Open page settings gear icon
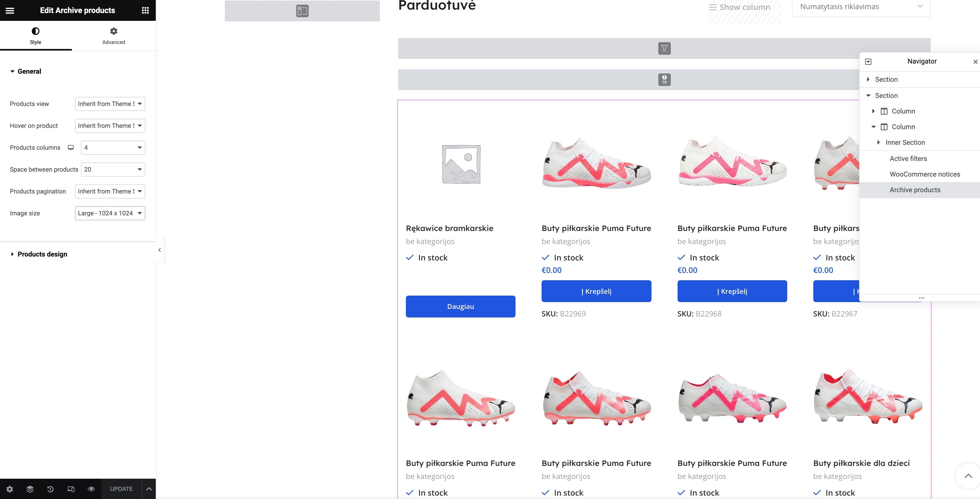This screenshot has width=980, height=499. tap(10, 489)
